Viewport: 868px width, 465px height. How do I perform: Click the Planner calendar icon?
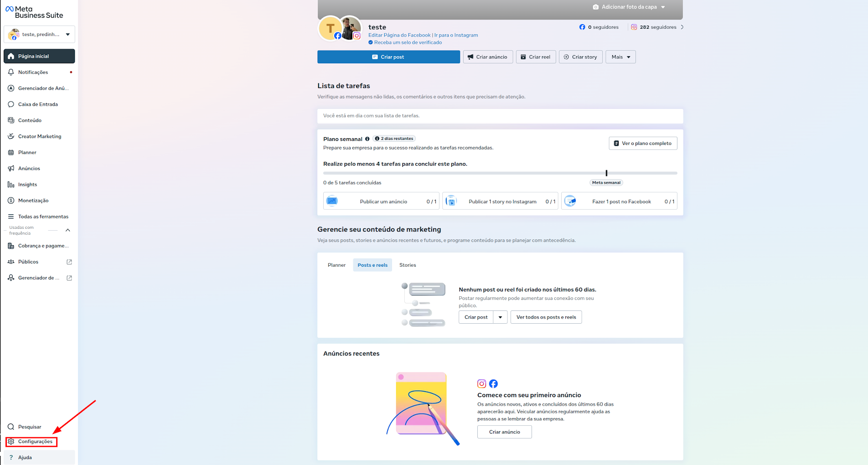tap(11, 152)
